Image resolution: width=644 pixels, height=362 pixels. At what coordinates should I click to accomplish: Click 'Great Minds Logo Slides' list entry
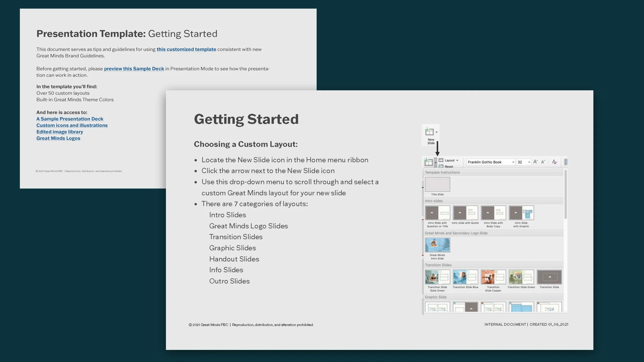pos(248,226)
